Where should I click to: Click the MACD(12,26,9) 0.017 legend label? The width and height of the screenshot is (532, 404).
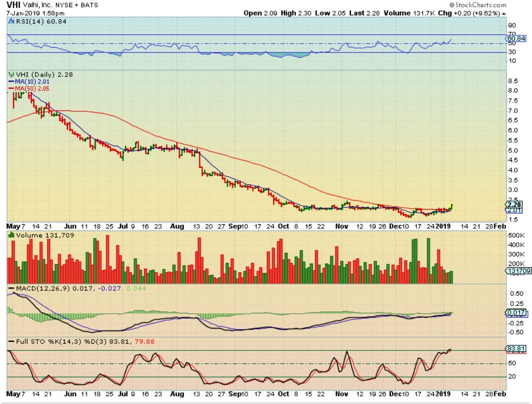click(54, 289)
